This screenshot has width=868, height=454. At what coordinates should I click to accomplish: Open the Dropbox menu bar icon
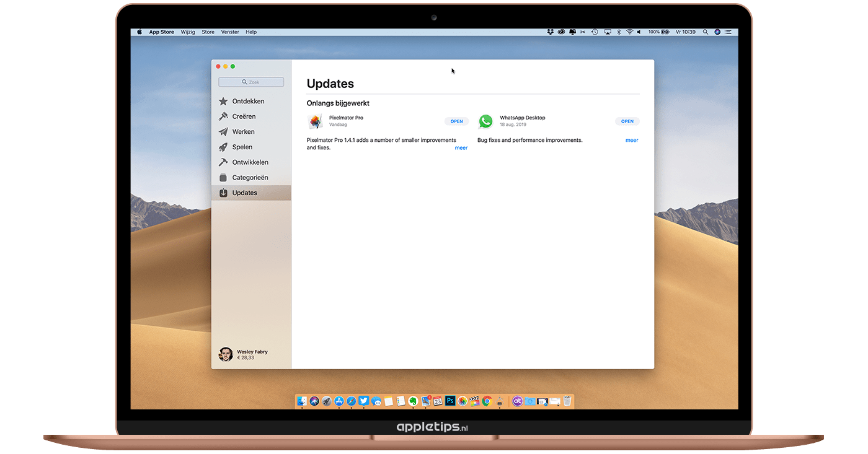pyautogui.click(x=550, y=32)
